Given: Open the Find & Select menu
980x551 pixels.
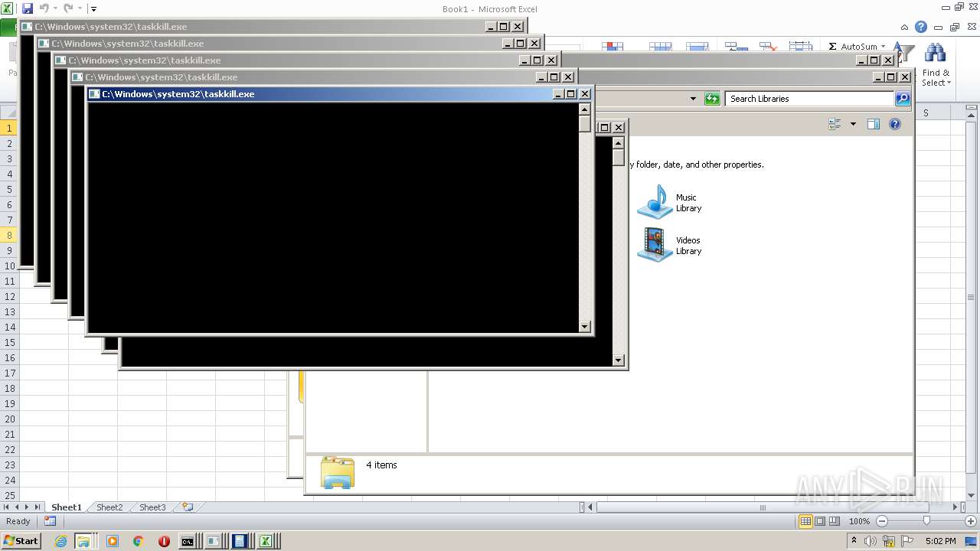Looking at the screenshot, I should tap(936, 65).
